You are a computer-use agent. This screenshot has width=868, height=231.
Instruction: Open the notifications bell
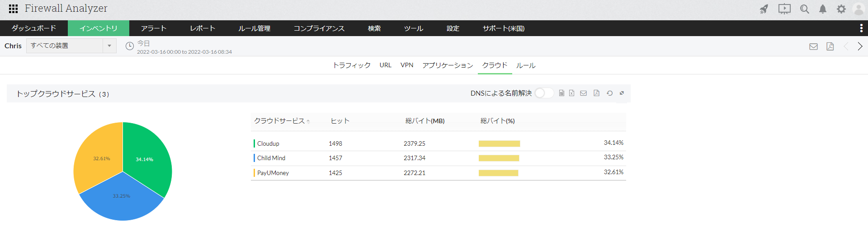pyautogui.click(x=823, y=9)
